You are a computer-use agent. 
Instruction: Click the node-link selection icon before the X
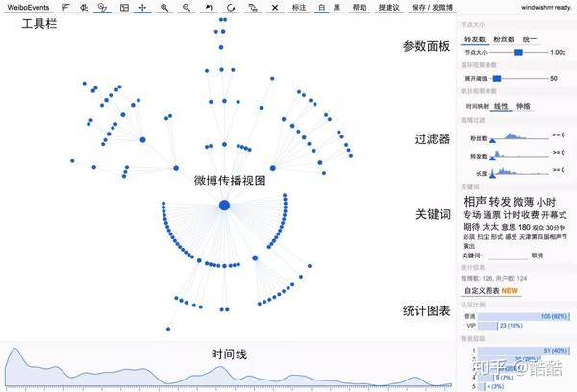click(253, 7)
